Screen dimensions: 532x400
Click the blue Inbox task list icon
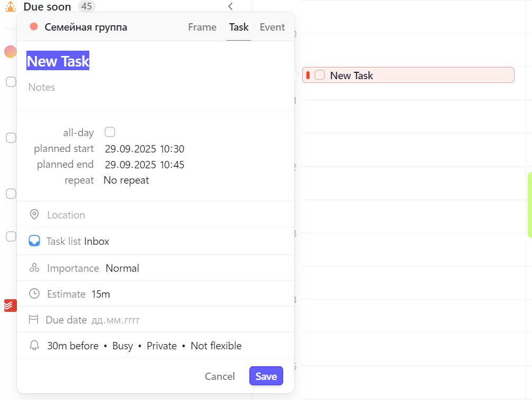point(34,241)
